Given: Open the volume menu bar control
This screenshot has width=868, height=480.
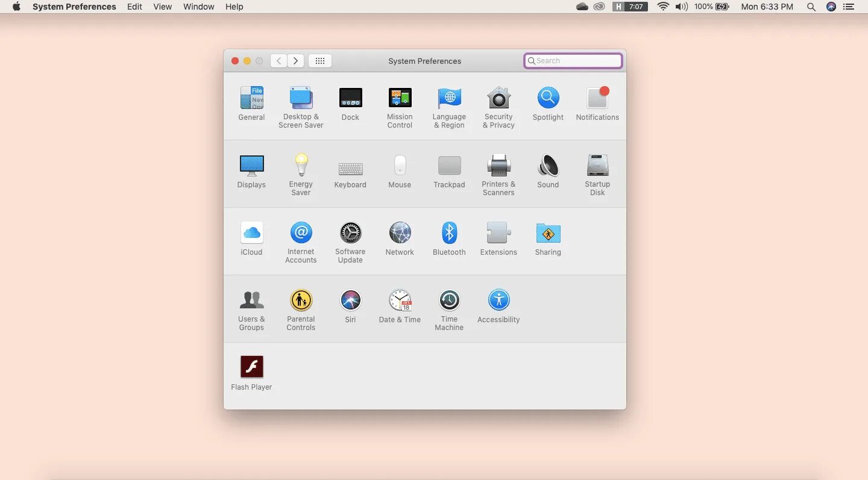Looking at the screenshot, I should (682, 7).
